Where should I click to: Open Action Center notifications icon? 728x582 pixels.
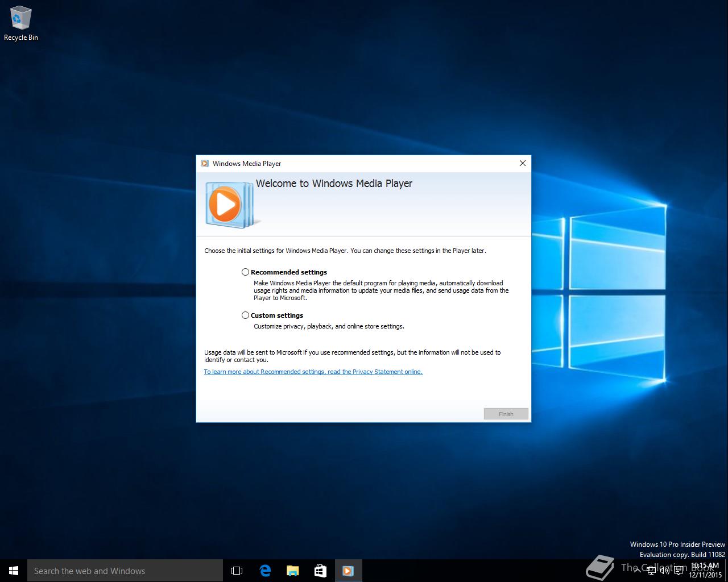679,571
